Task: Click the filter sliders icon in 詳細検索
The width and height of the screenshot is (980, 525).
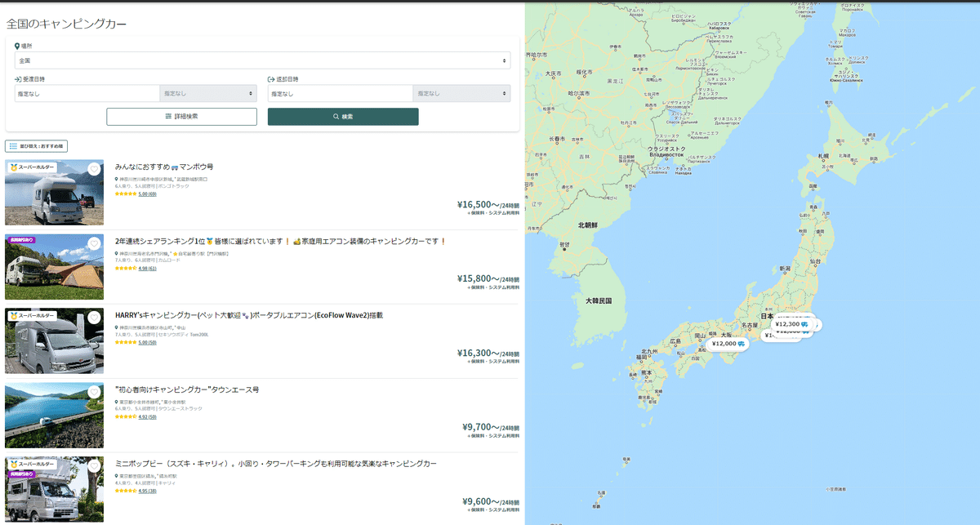Action: pyautogui.click(x=168, y=116)
